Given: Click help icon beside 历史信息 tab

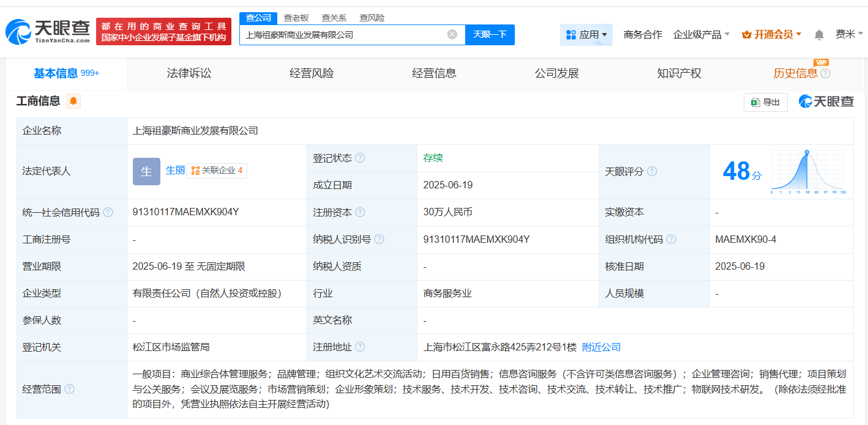Looking at the screenshot, I should click(x=826, y=73).
